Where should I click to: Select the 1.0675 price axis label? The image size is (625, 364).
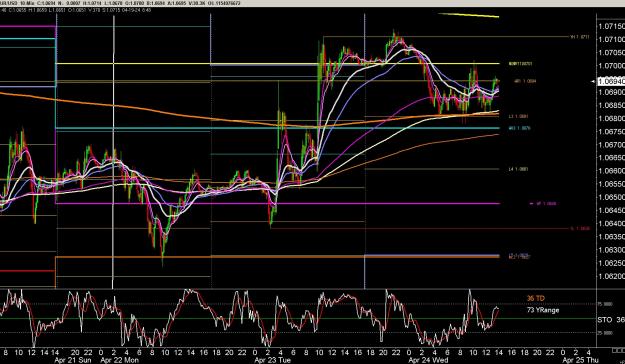611,132
